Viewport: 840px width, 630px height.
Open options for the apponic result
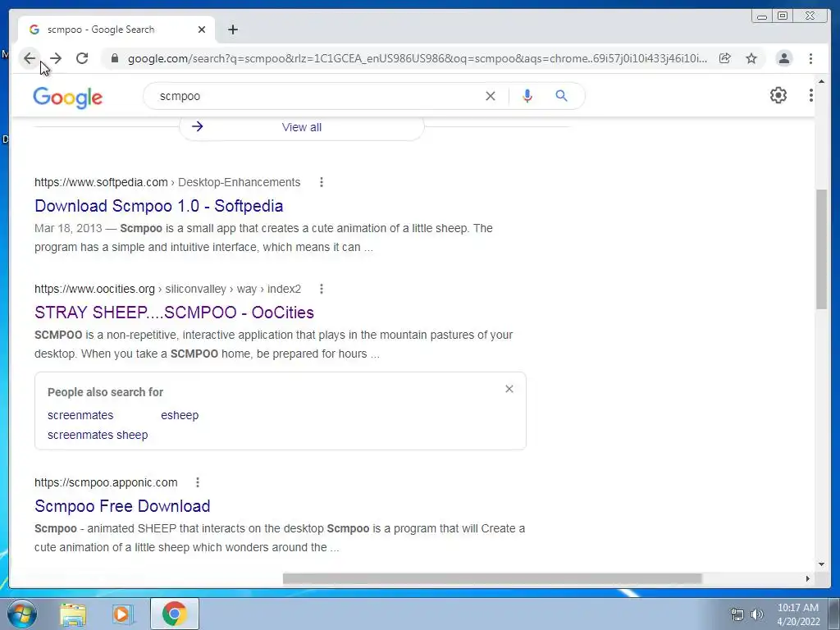pyautogui.click(x=198, y=482)
